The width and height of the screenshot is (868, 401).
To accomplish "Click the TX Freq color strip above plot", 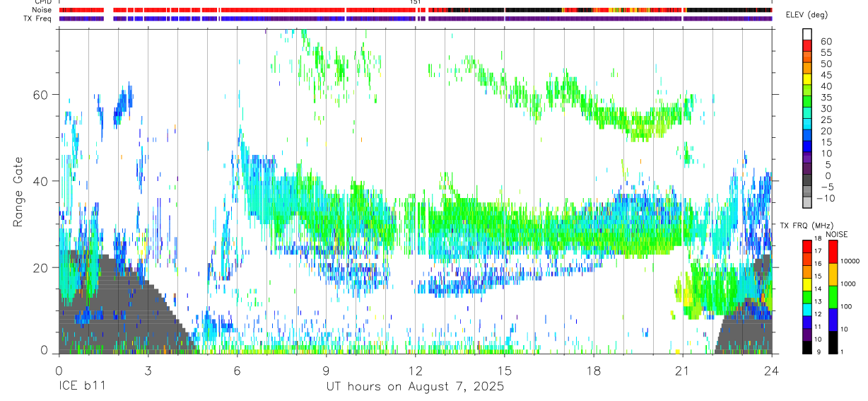I will click(x=416, y=18).
